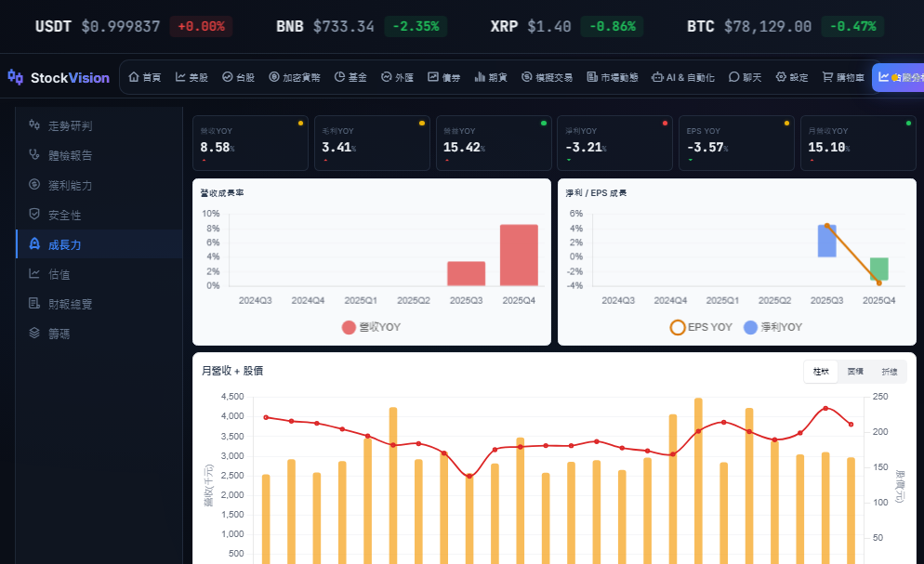Switch monthly revenue chart to 折線 view
The height and width of the screenshot is (564, 924).
[890, 372]
